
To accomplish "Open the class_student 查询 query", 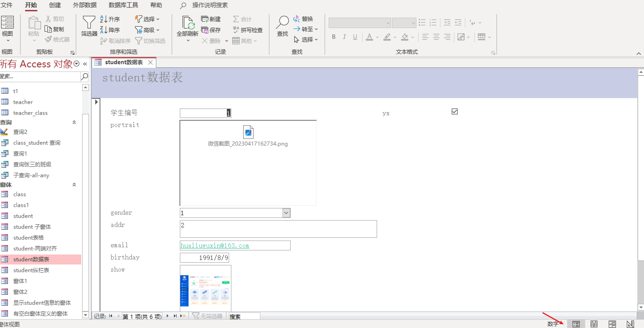I will click(x=37, y=143).
